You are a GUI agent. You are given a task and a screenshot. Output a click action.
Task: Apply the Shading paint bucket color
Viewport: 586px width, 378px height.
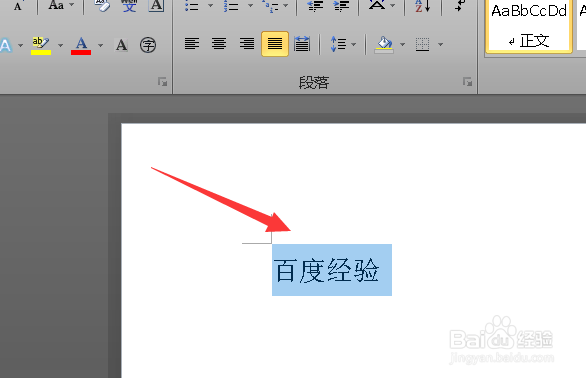pyautogui.click(x=384, y=45)
